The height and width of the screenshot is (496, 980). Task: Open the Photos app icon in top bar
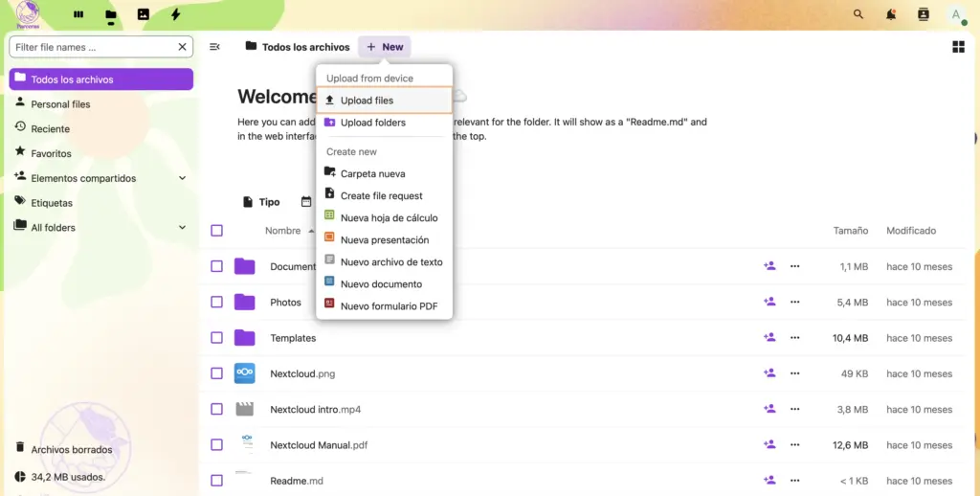click(x=143, y=15)
